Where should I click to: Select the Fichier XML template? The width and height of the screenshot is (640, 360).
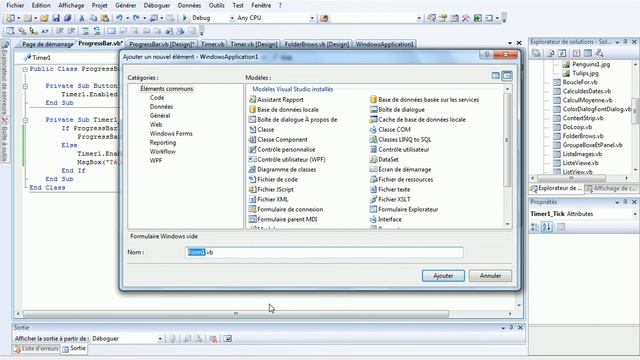coord(269,199)
